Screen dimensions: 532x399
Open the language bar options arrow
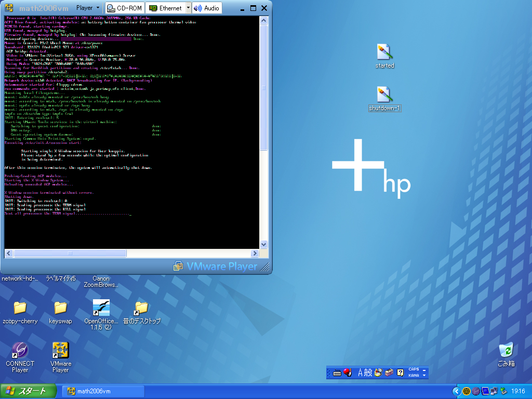pyautogui.click(x=424, y=375)
